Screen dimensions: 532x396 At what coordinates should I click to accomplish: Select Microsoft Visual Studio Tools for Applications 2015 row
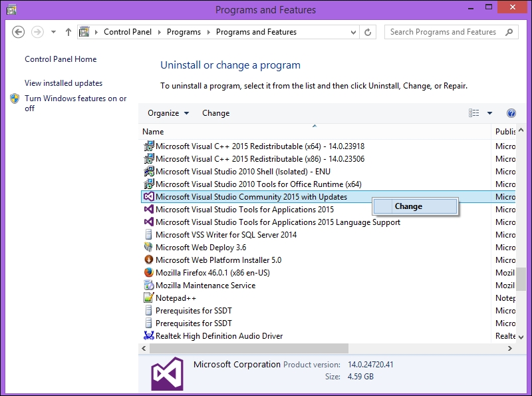245,210
